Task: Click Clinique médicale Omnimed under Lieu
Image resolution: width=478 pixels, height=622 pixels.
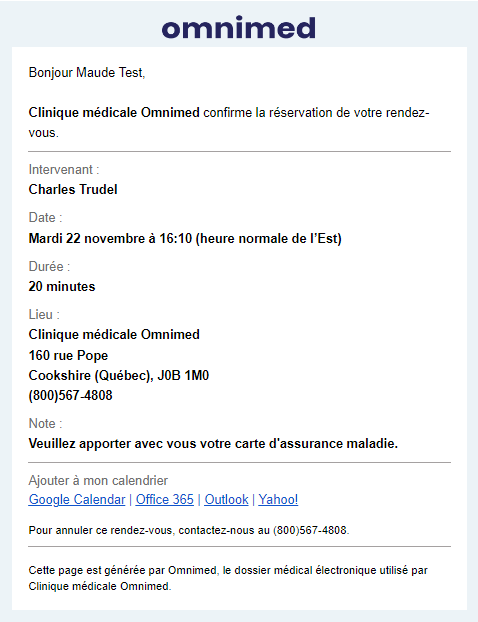Action: click(114, 334)
